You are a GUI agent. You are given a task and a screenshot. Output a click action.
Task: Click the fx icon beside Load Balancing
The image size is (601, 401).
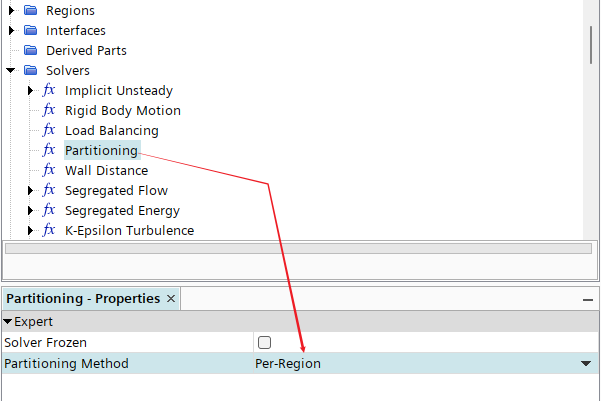(x=49, y=130)
